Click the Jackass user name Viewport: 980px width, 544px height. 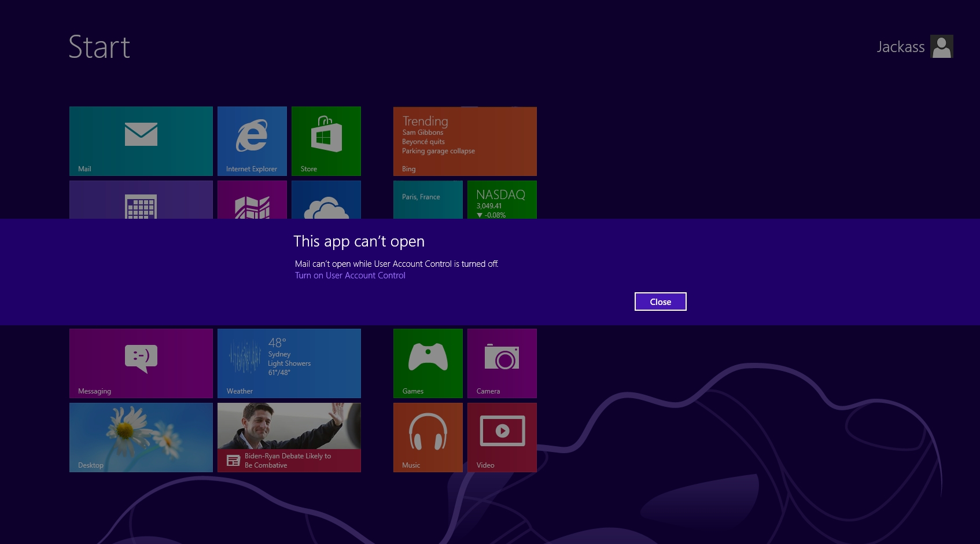click(901, 47)
